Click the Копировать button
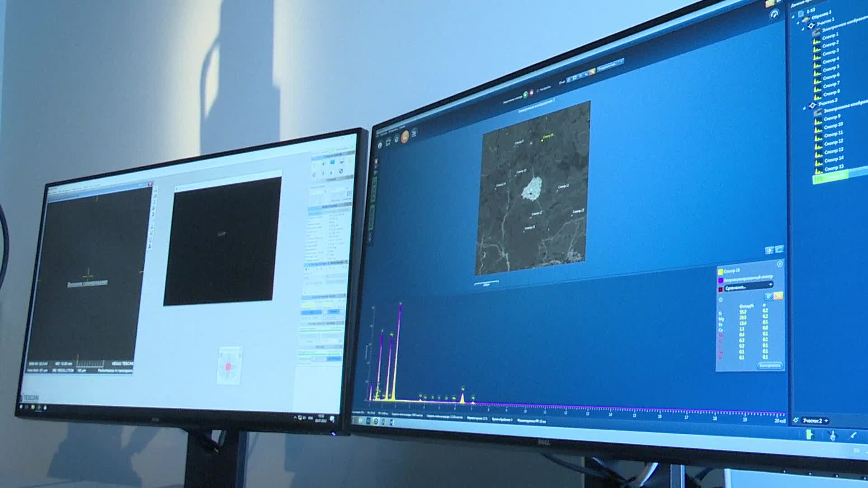Viewport: 868px width, 488px height. pos(769,366)
